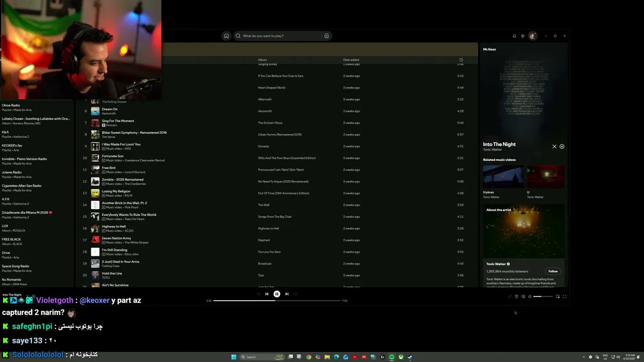Open the Nu Romantix album in the sidebar

point(36,282)
